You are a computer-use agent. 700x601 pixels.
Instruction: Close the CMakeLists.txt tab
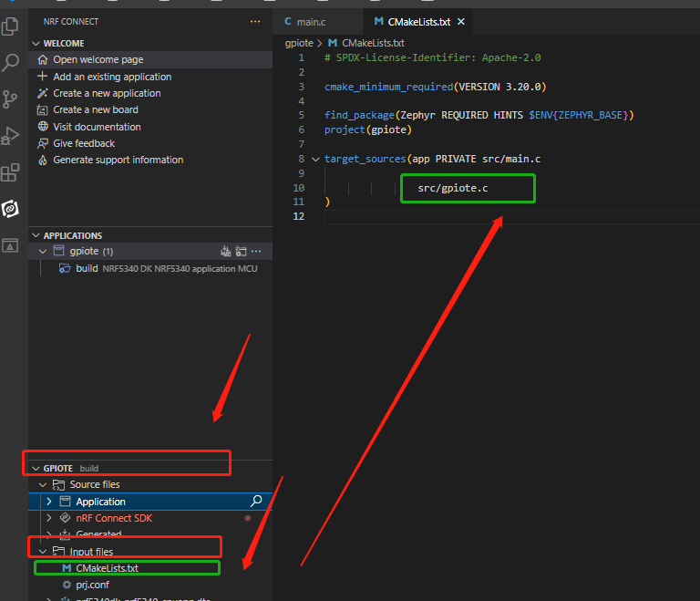click(x=461, y=22)
